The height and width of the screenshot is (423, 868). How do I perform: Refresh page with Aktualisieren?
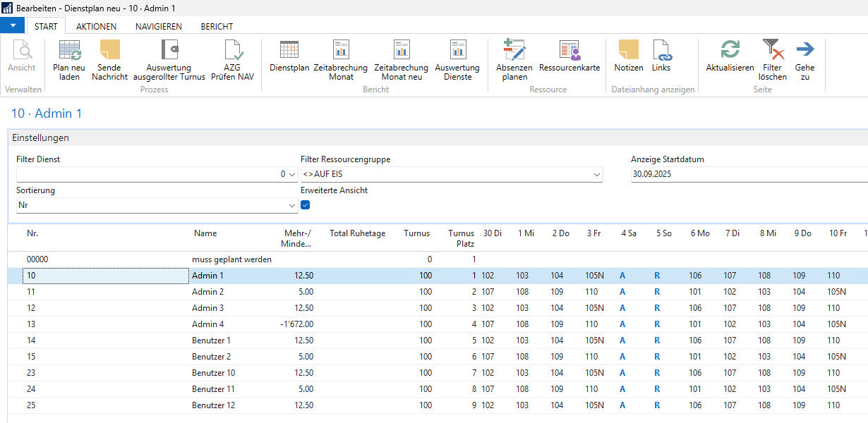pyautogui.click(x=730, y=51)
